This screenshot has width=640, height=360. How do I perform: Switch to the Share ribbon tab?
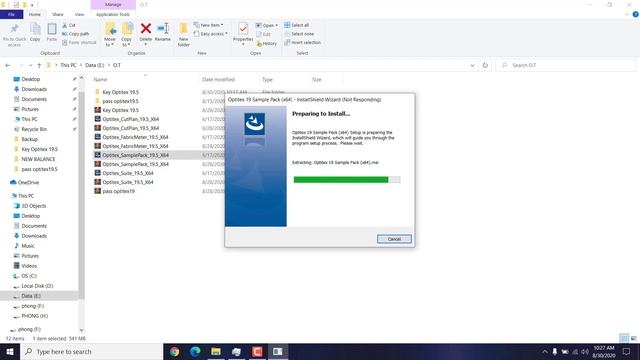tap(58, 15)
